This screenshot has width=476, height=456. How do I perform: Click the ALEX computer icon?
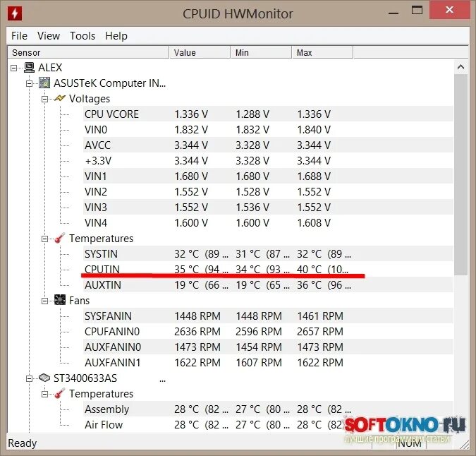click(x=29, y=68)
